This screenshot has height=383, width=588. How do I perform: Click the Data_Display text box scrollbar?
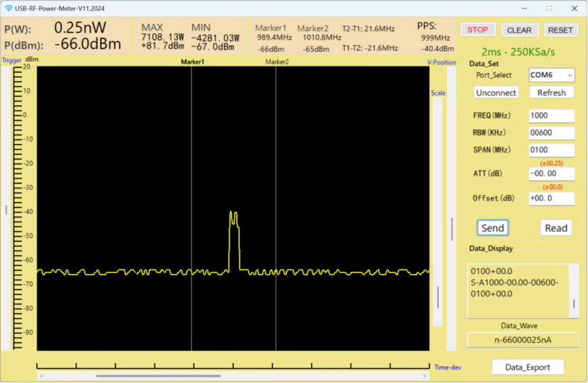[574, 303]
